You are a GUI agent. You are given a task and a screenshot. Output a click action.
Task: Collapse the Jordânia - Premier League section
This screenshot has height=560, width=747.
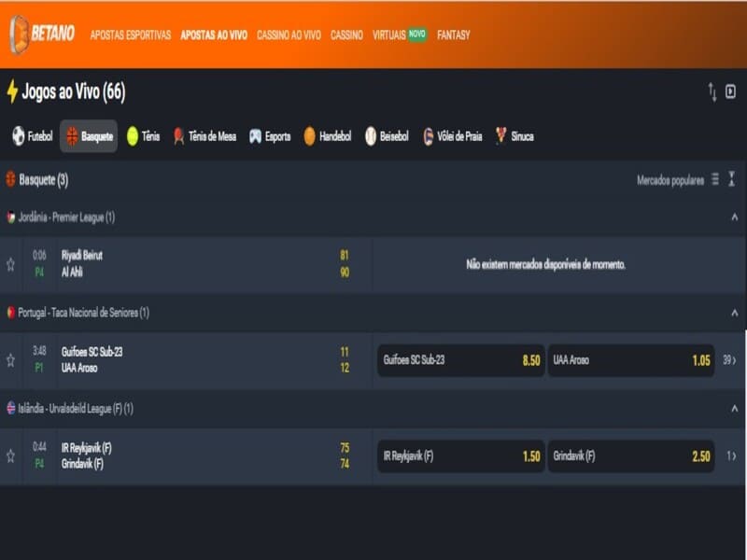coord(735,217)
